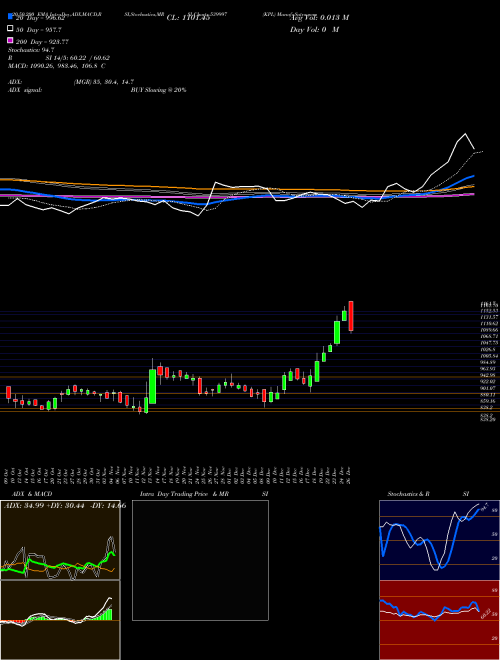Click the 'Stochastics & R' panel title

click(x=408, y=494)
